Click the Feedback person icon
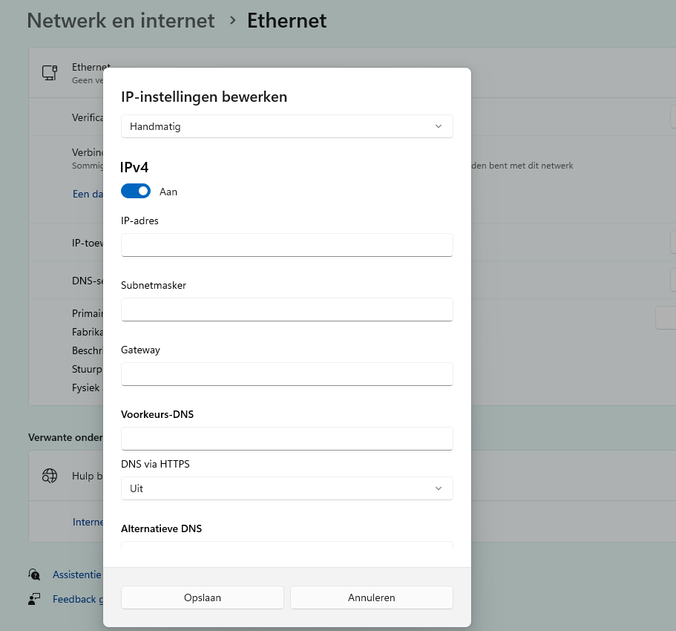Image resolution: width=676 pixels, height=631 pixels. 34,599
